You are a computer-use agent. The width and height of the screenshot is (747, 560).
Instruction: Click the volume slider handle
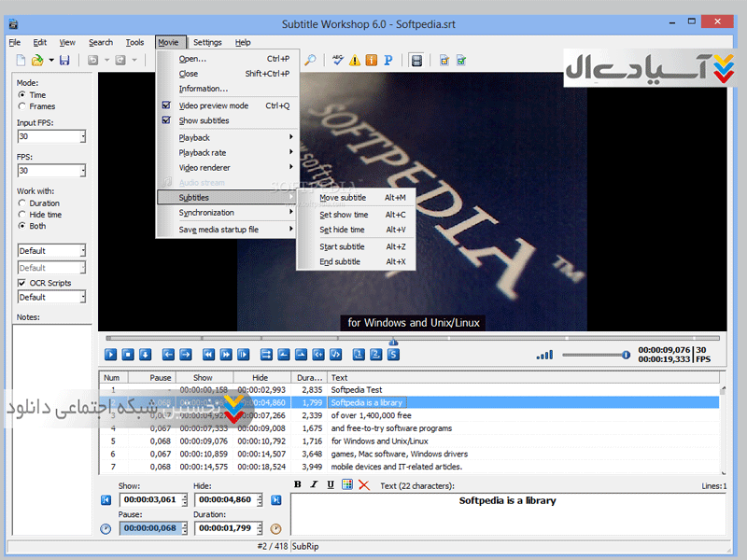626,355
